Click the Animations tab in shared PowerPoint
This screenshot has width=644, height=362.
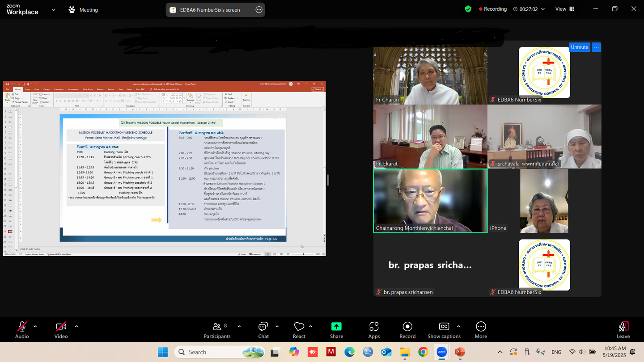click(x=73, y=89)
